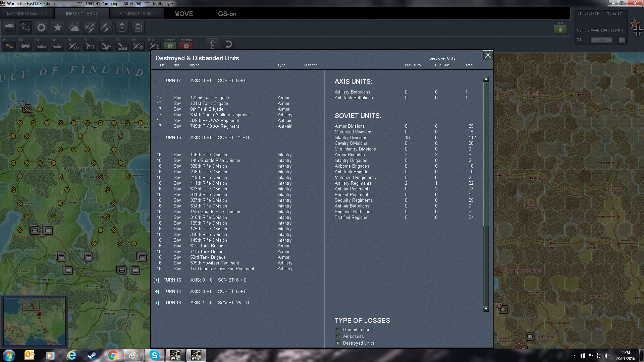Collapse the Turn 17 destroyed units list

click(x=156, y=81)
